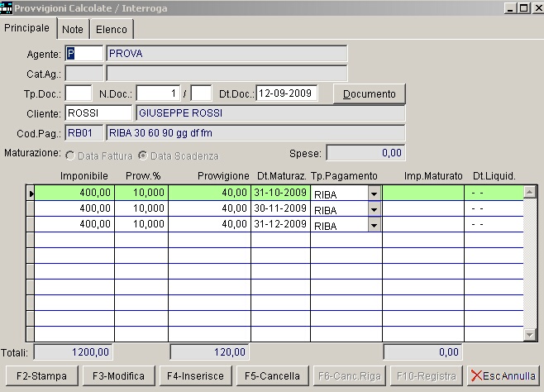Click the Imponibile column header
This screenshot has height=392, width=544.
[x=84, y=176]
